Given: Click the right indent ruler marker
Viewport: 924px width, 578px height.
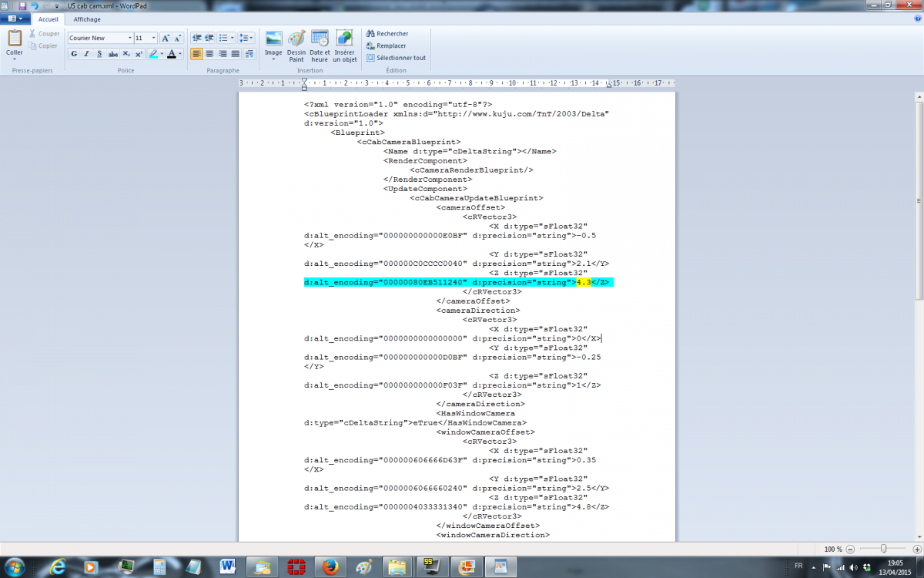Looking at the screenshot, I should [610, 86].
